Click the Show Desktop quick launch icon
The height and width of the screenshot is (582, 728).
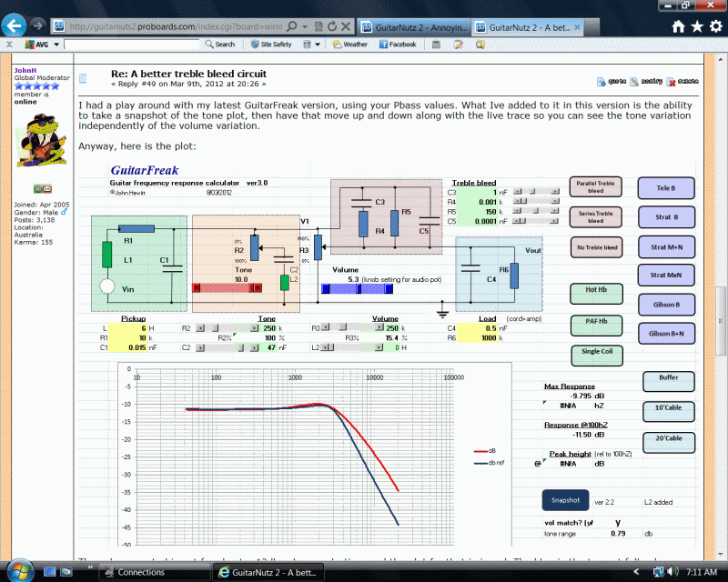tap(50, 572)
